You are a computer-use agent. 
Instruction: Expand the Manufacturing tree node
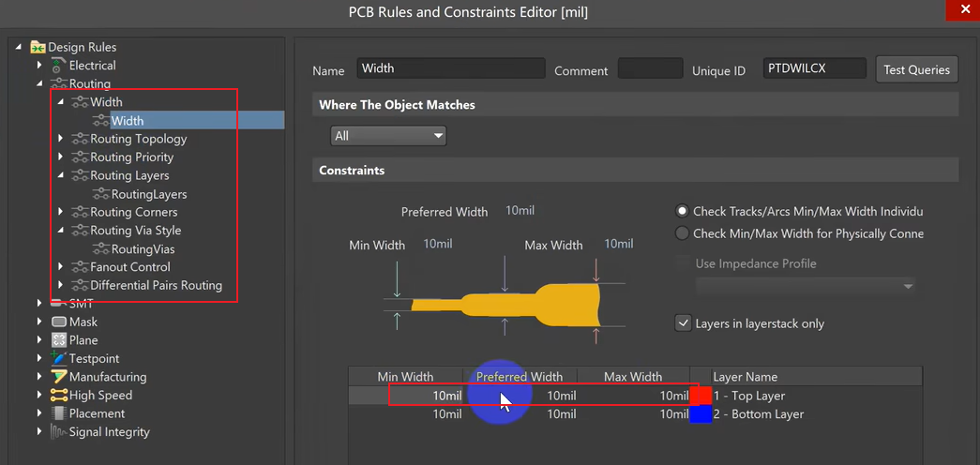(39, 377)
